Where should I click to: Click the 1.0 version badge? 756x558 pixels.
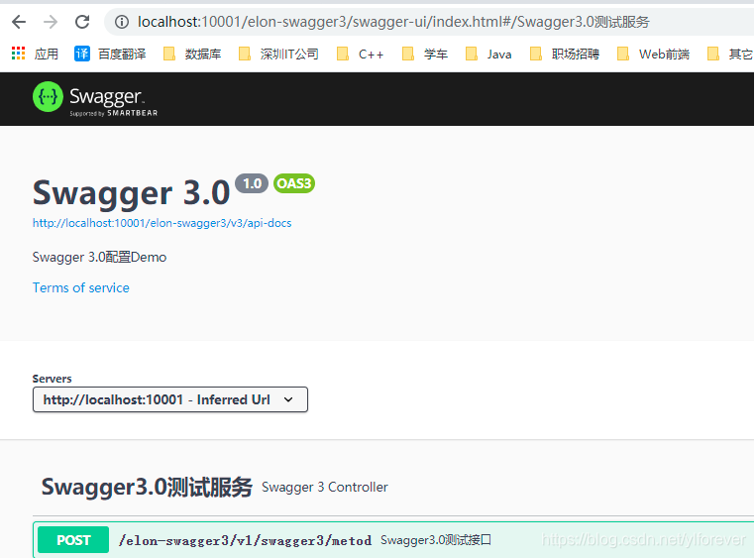click(252, 183)
